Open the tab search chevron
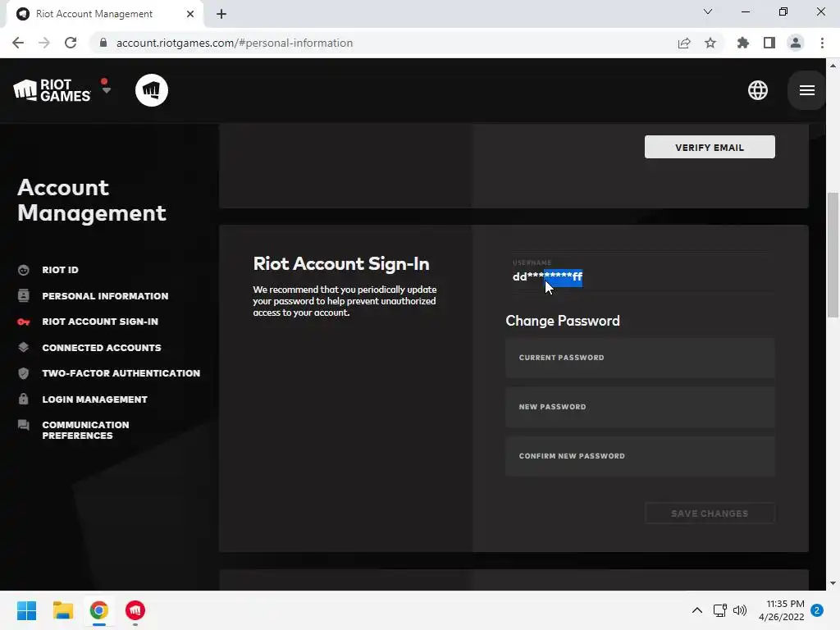Viewport: 840px width, 630px height. click(x=708, y=11)
